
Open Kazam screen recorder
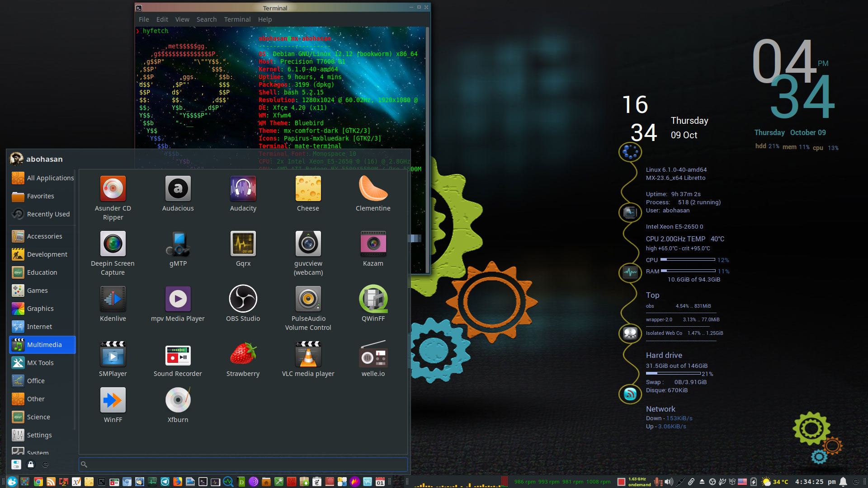(373, 249)
